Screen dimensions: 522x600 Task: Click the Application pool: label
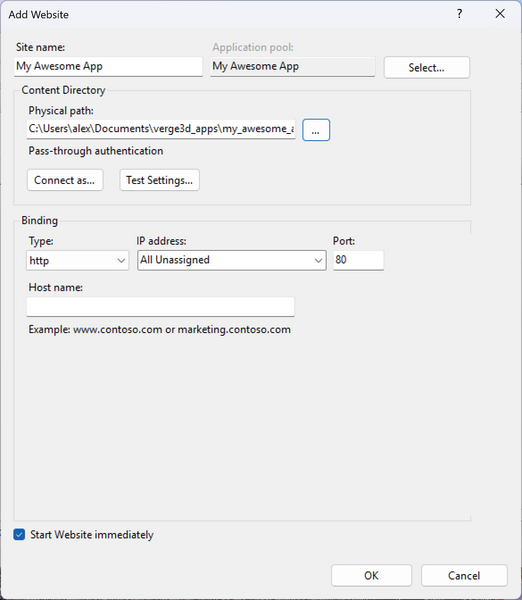tap(253, 47)
